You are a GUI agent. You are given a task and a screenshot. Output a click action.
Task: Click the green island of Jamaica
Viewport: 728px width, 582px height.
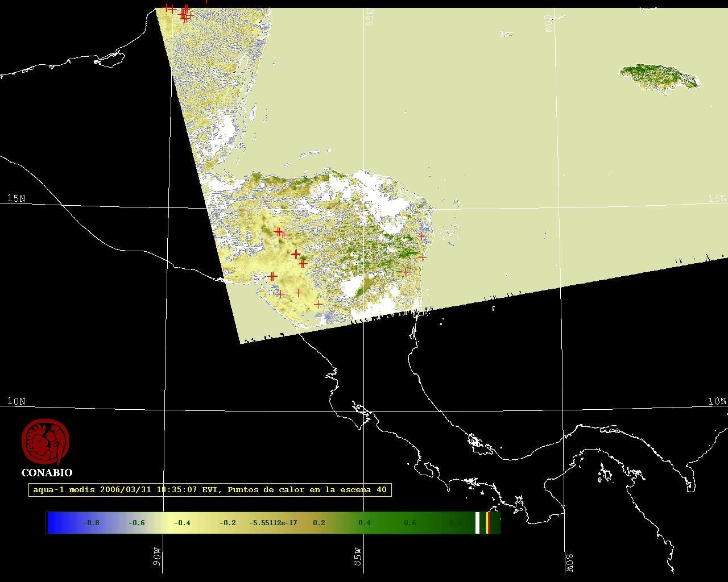[660, 78]
